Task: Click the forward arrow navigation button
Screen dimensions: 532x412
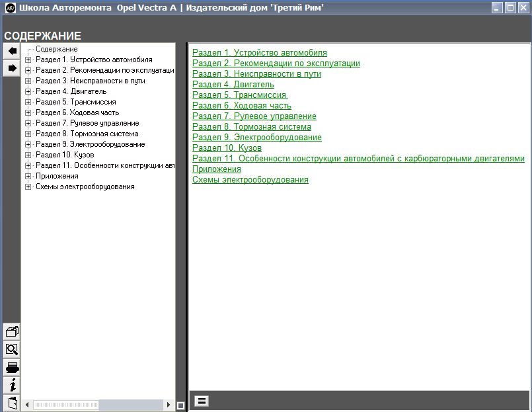Action: click(12, 68)
